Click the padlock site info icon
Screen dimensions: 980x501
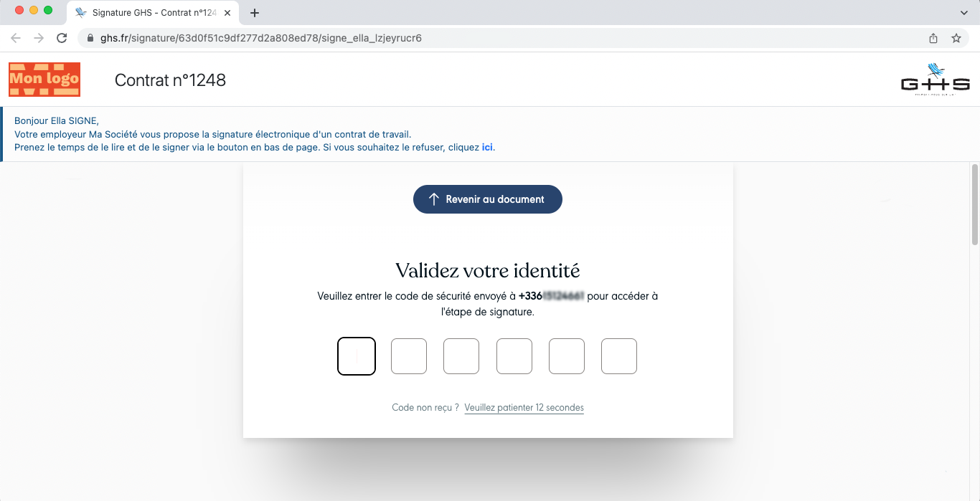(x=90, y=38)
